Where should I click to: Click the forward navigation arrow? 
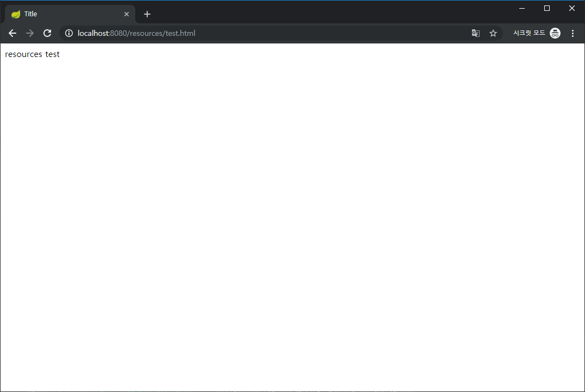(x=30, y=33)
